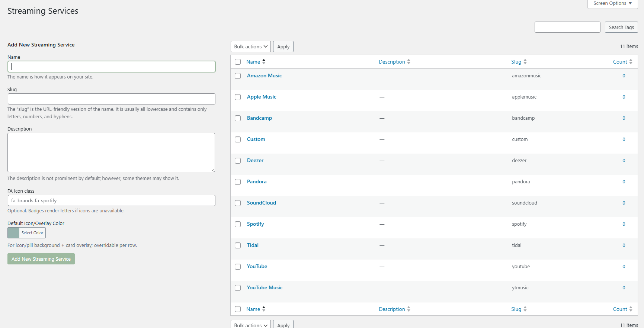This screenshot has height=328, width=644.
Task: Check the select-all box in table header
Action: click(x=238, y=62)
